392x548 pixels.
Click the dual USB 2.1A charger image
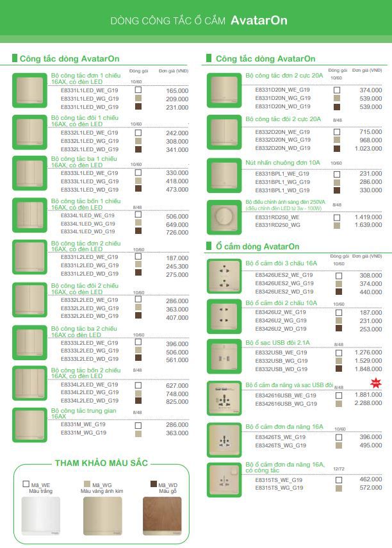[x=224, y=356]
